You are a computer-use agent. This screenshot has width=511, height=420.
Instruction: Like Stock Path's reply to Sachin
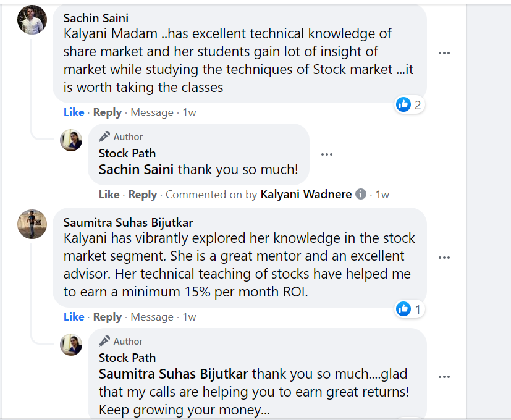pos(109,195)
